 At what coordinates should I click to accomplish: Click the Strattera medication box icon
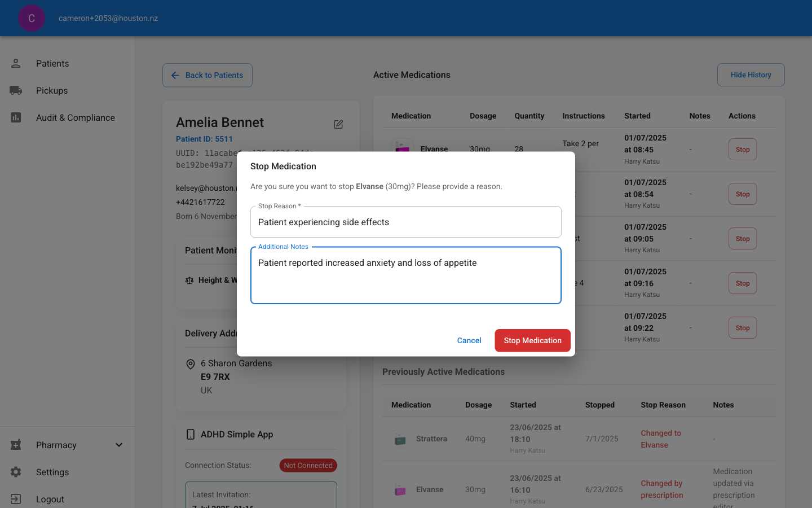400,439
